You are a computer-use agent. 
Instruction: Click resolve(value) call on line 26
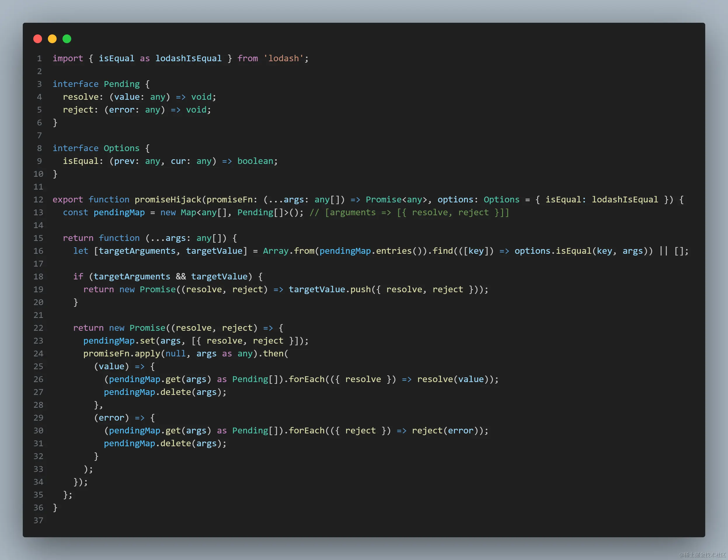point(453,379)
